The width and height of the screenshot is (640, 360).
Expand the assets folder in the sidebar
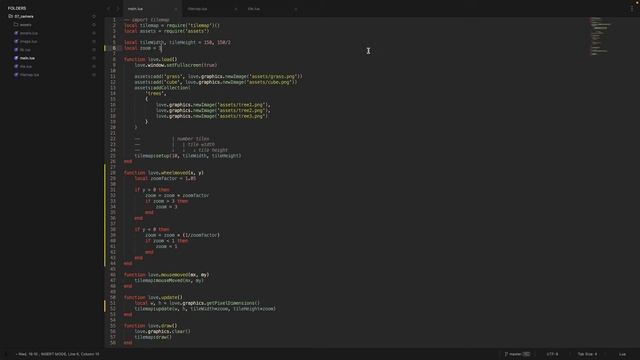25,24
